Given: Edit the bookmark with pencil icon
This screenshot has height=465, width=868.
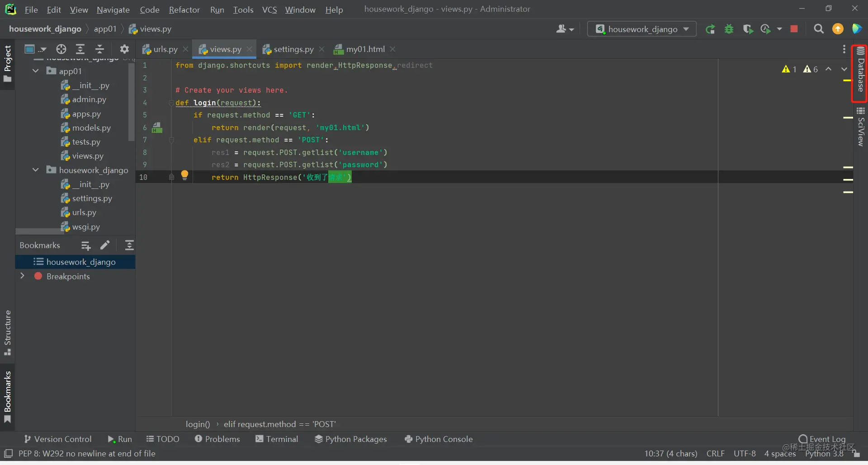Looking at the screenshot, I should pyautogui.click(x=105, y=245).
